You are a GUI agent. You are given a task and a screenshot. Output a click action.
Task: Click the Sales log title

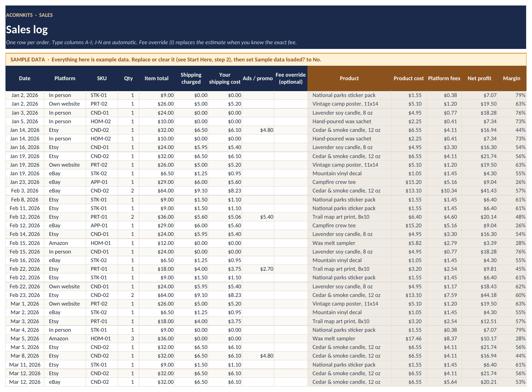pos(27,29)
